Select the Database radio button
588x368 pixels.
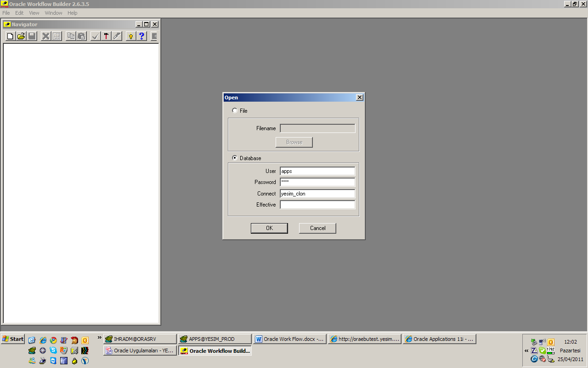click(235, 158)
